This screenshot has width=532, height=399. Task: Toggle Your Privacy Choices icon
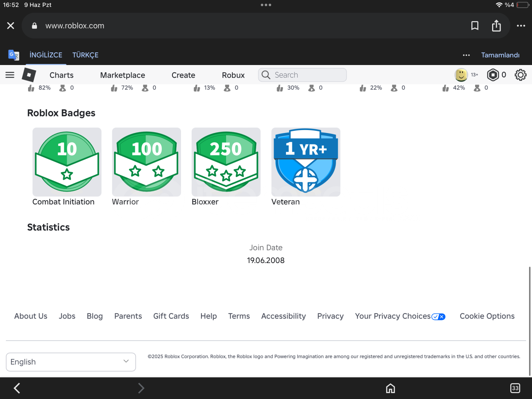[x=439, y=317]
